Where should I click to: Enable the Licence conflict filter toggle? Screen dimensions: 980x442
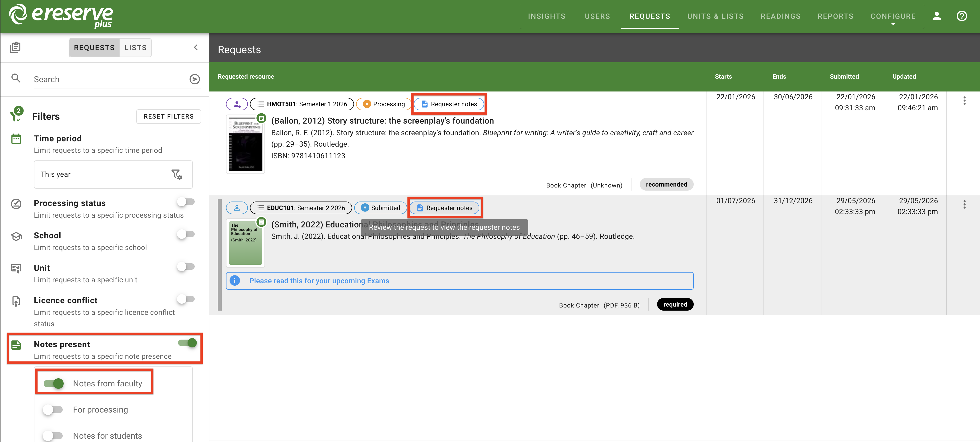(x=186, y=299)
